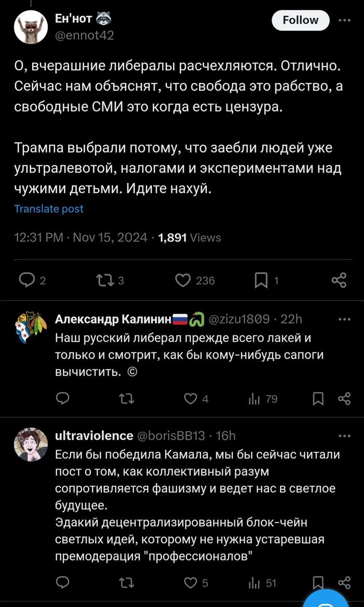Reply to the main ennot42 post
The image size is (364, 607).
[27, 281]
